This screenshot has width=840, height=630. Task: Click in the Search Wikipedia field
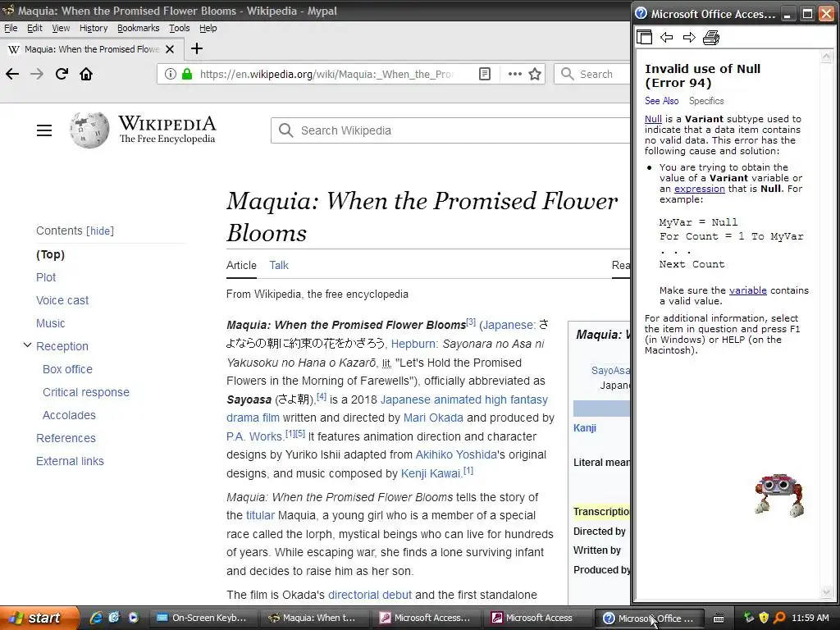tap(450, 130)
